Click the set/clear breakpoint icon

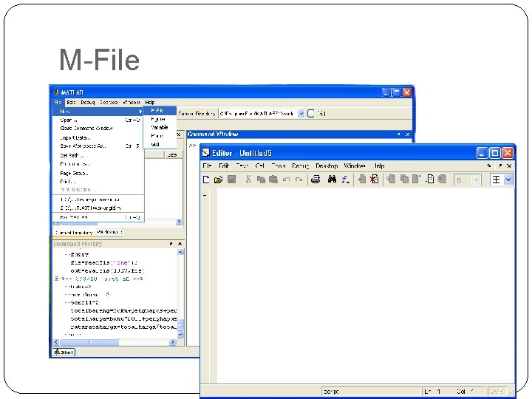[x=362, y=179]
